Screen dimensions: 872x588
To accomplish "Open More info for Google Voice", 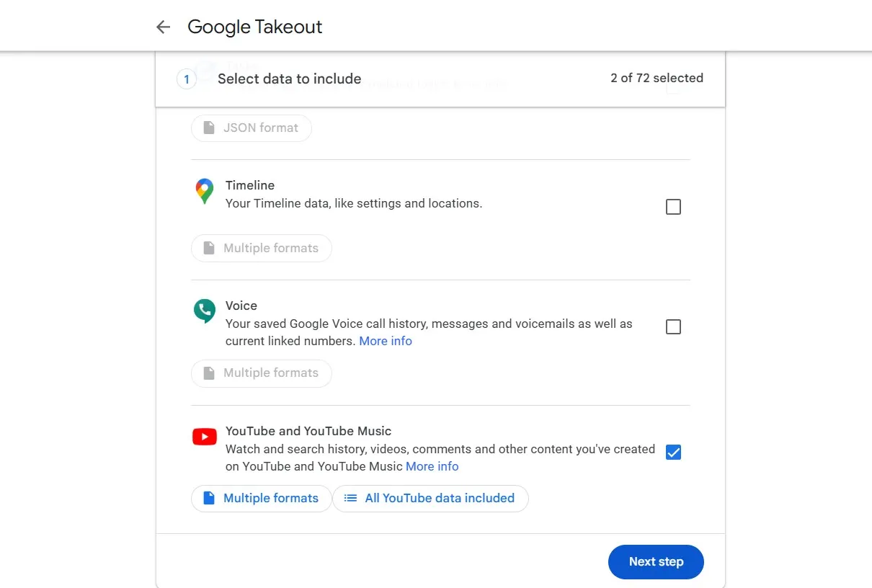I will 386,341.
